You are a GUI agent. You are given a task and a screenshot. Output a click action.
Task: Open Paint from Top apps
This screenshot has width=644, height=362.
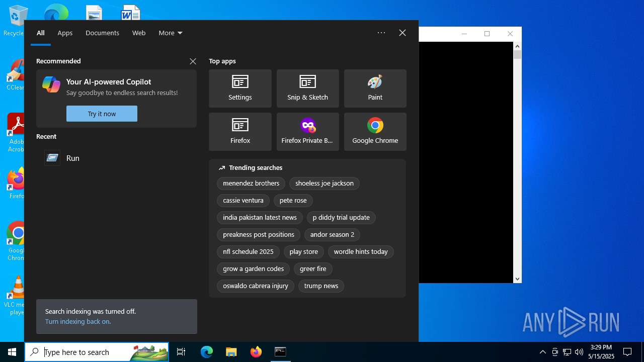pyautogui.click(x=375, y=88)
